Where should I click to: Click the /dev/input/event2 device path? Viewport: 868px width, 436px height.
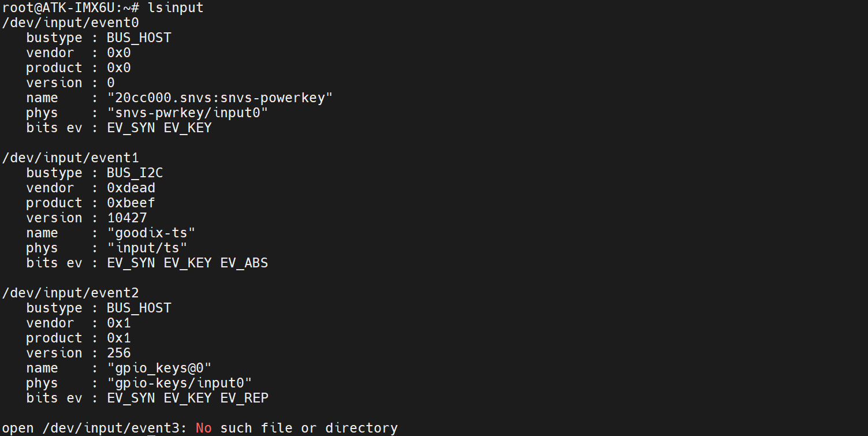point(71,293)
